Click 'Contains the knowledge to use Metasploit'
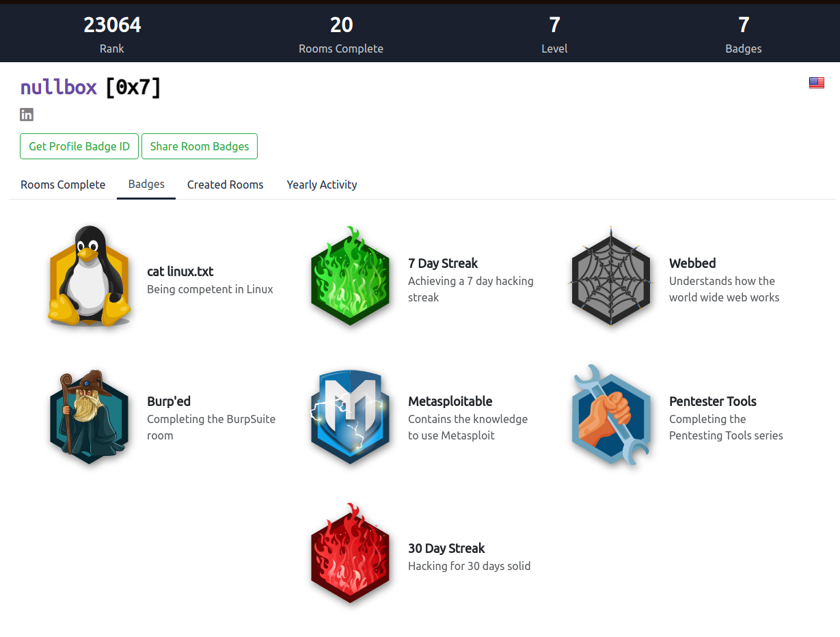The height and width of the screenshot is (637, 840). (468, 427)
